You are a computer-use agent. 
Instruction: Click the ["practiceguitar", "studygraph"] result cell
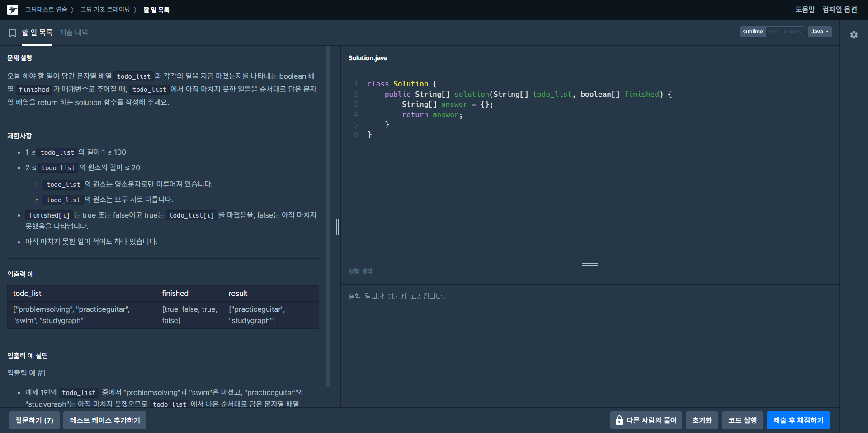[x=271, y=315]
